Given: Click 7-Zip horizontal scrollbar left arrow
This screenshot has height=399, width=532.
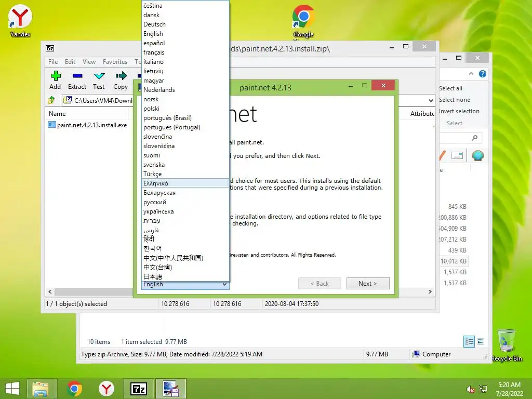Looking at the screenshot, I should click(x=50, y=292).
